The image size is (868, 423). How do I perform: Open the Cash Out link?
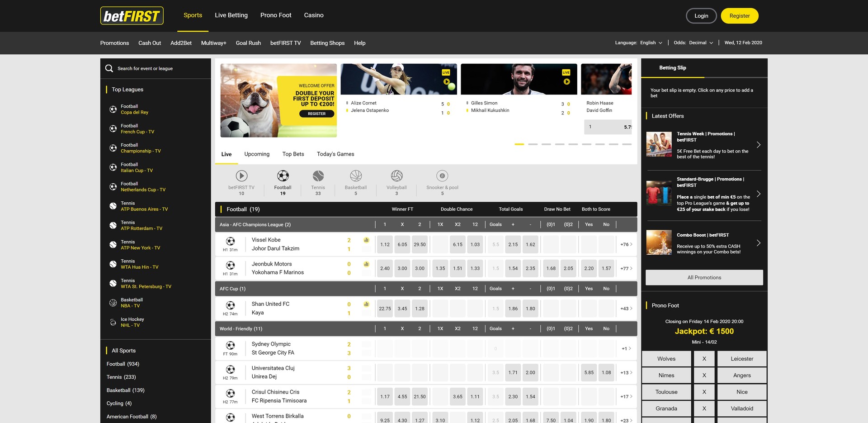(x=150, y=43)
